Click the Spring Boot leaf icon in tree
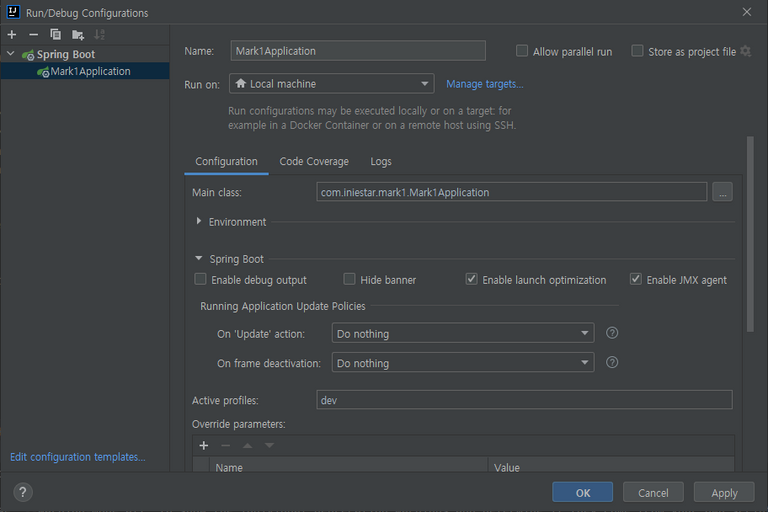 pyautogui.click(x=28, y=55)
